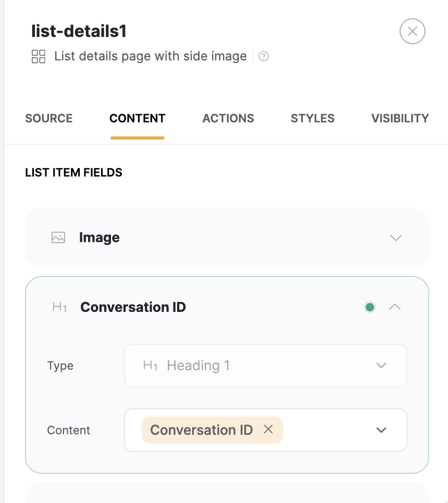Click the X icon to close the panel
The height and width of the screenshot is (503, 448).
pos(412,32)
